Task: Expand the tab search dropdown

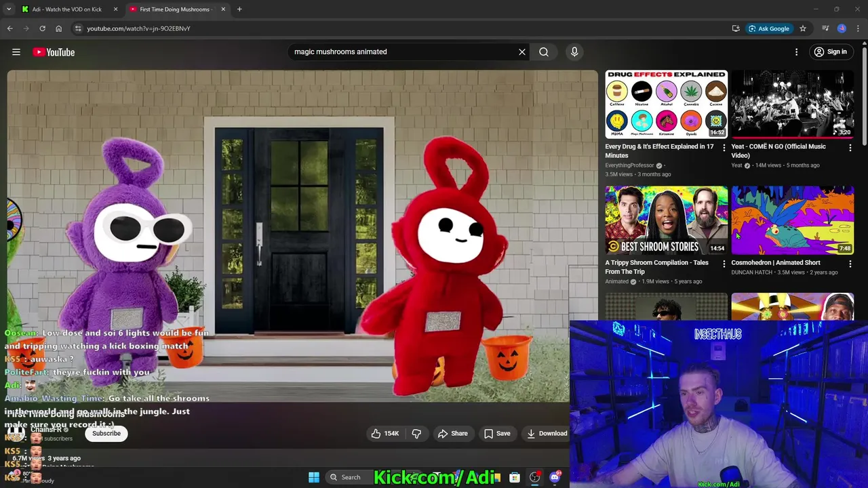Action: point(9,9)
